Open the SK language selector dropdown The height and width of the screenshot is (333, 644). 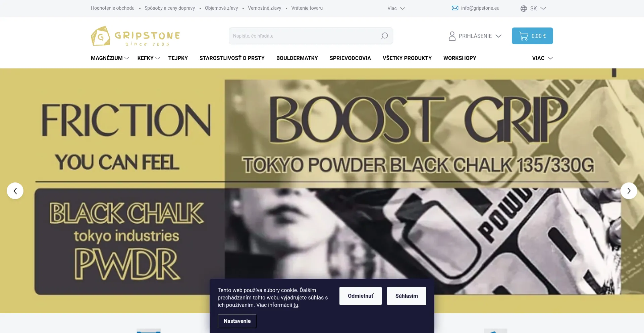[x=533, y=8]
